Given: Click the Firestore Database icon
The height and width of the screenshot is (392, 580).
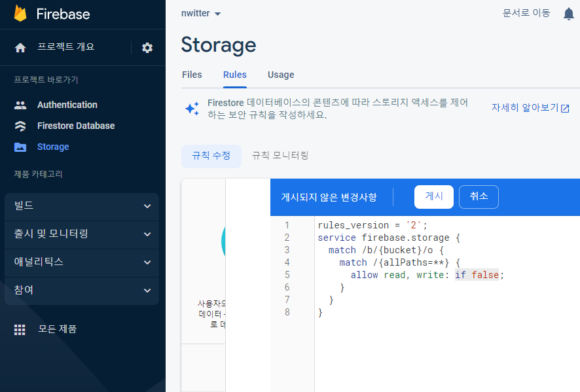Looking at the screenshot, I should pyautogui.click(x=20, y=126).
